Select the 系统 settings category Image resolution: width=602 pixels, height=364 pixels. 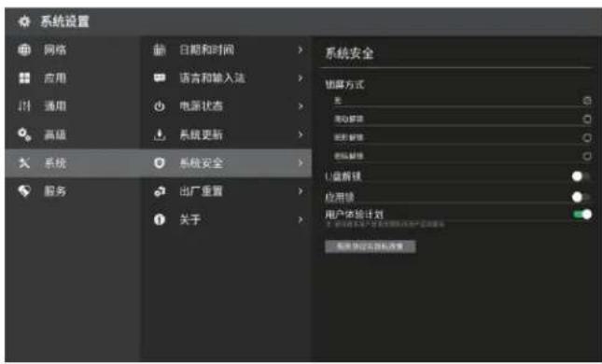(x=73, y=162)
